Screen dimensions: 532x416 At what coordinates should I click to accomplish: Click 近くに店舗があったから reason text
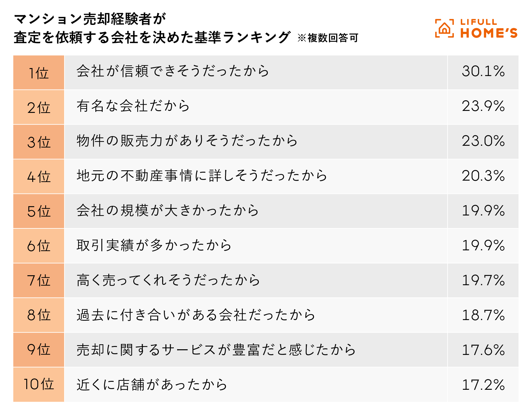tap(152, 385)
